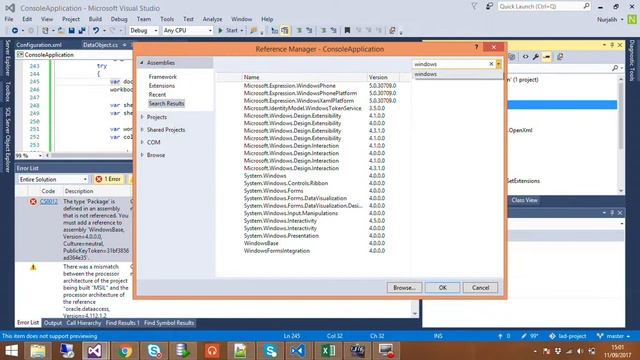
Task: Click the wrench Properties icon in Solution Explorer
Action: coord(536,57)
